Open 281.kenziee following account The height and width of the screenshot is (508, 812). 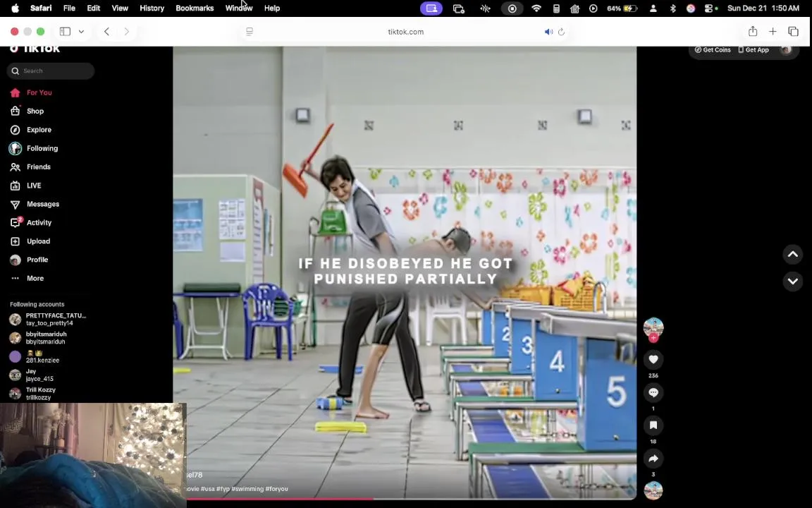(x=34, y=356)
